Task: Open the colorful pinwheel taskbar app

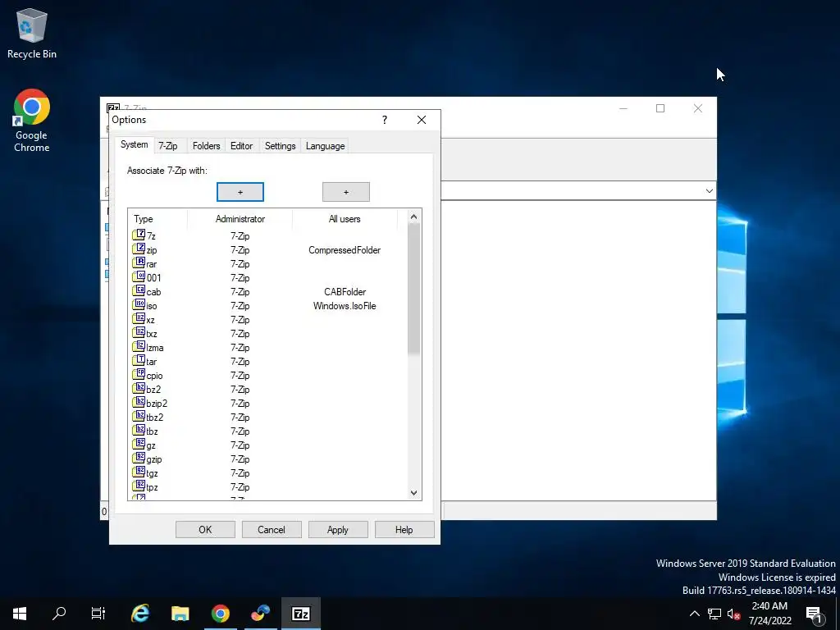Action: tap(260, 614)
